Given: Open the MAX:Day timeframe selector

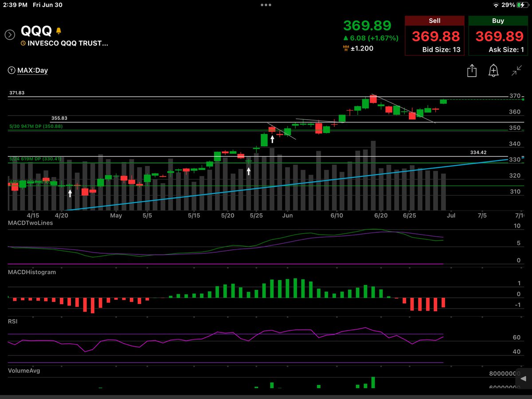Looking at the screenshot, I should pos(27,70).
